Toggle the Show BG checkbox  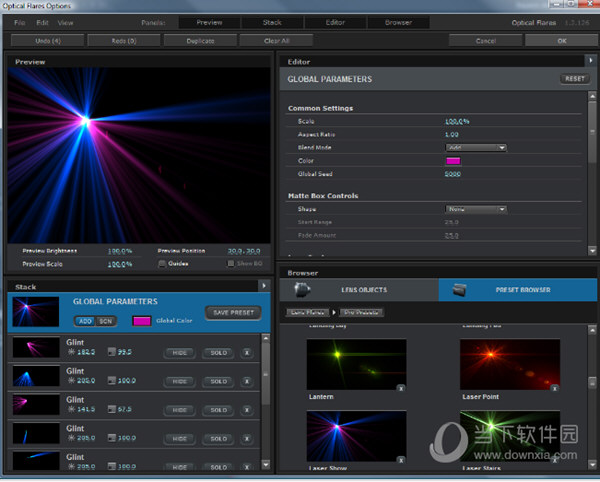pos(230,264)
